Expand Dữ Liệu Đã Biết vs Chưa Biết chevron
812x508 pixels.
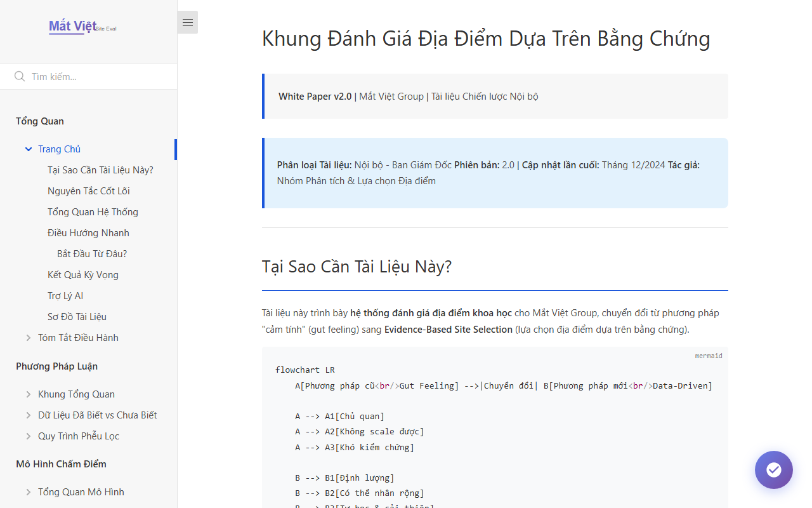(x=28, y=415)
